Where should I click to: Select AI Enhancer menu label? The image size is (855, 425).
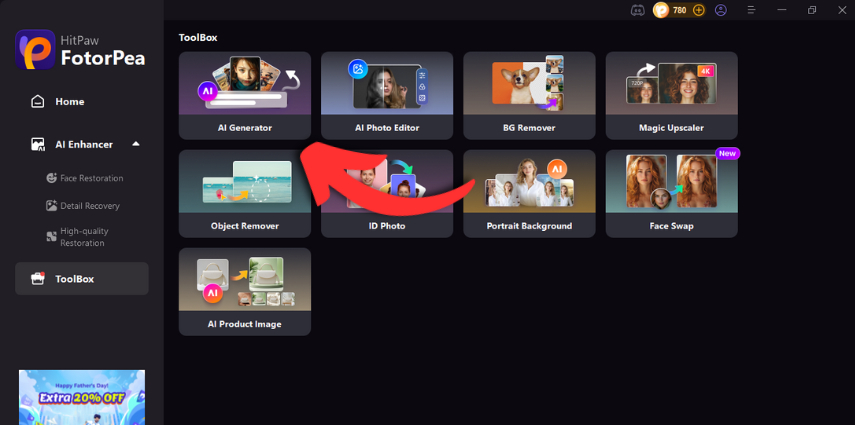tap(84, 145)
